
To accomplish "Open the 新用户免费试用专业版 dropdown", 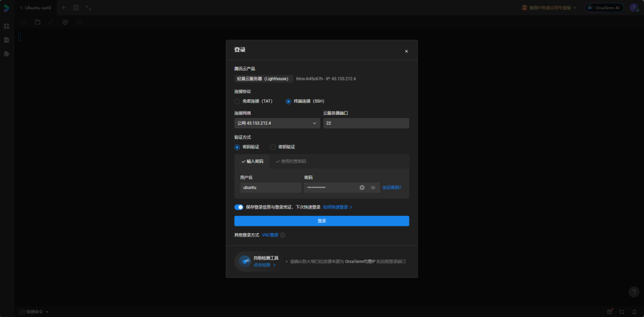I will (x=549, y=8).
